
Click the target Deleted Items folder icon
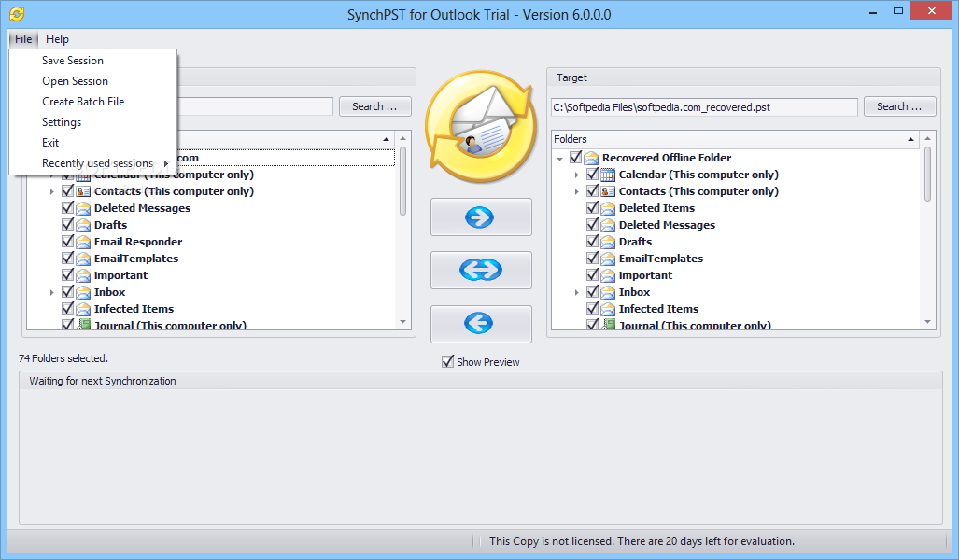coord(607,208)
